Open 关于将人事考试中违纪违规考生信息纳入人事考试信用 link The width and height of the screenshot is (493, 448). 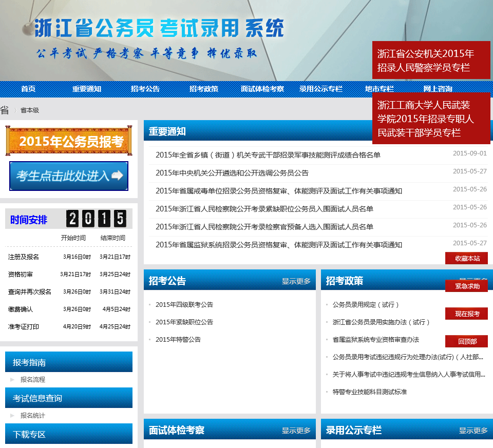pos(409,375)
